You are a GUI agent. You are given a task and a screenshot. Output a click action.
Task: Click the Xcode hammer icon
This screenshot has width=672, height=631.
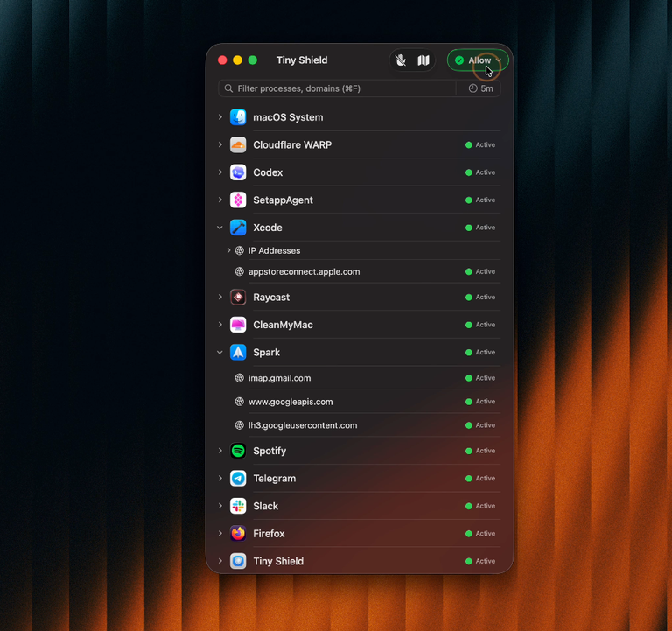(238, 228)
